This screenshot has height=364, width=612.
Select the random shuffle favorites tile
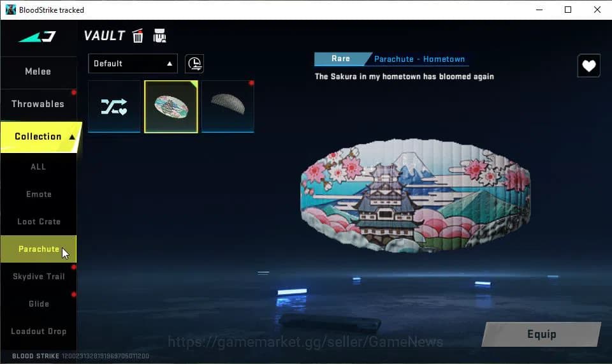pyautogui.click(x=114, y=106)
